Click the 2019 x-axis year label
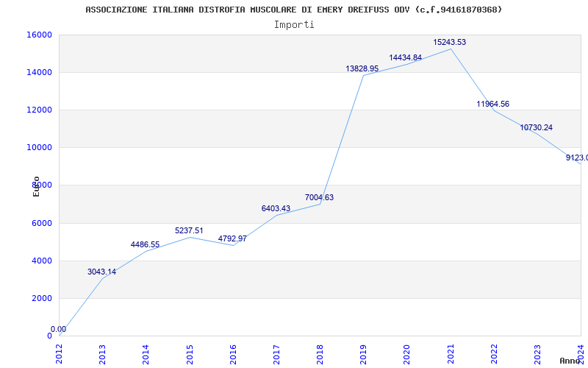588x368 pixels. [x=363, y=354]
